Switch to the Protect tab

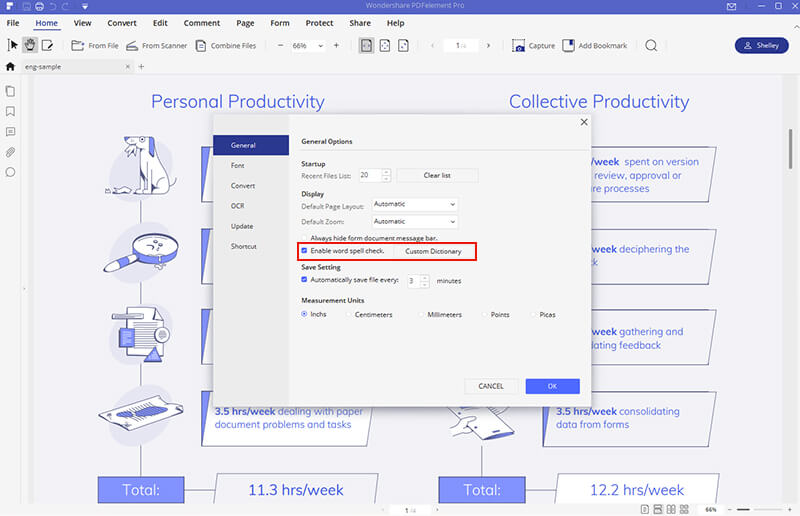319,23
